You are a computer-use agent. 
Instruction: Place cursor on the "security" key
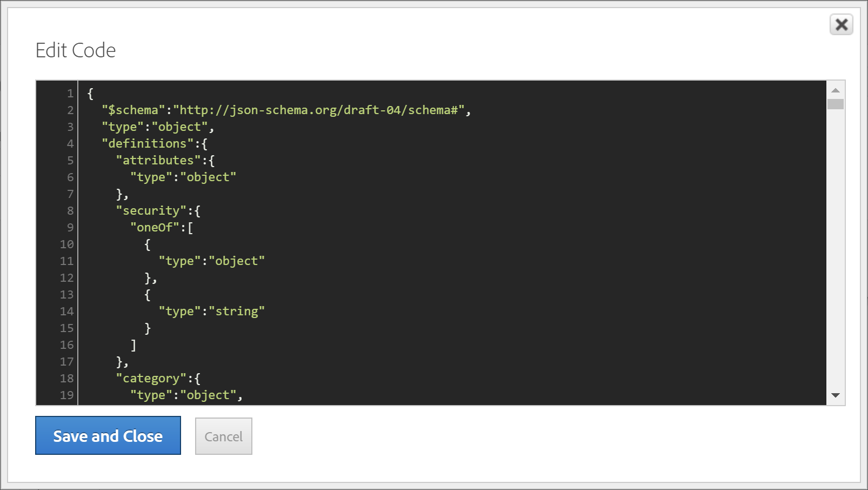151,211
